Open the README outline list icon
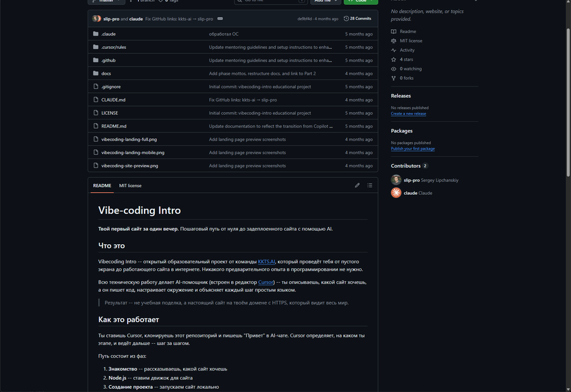The width and height of the screenshot is (571, 392). click(370, 185)
